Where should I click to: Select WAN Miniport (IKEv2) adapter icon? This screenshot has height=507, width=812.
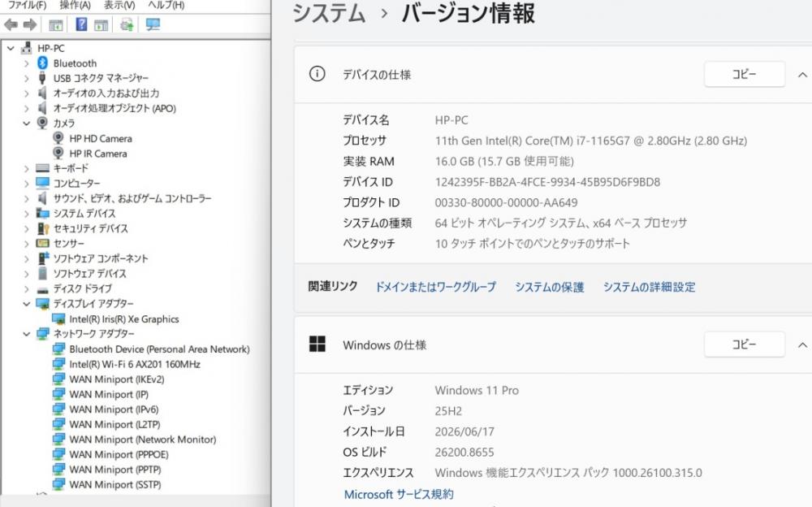(58, 379)
